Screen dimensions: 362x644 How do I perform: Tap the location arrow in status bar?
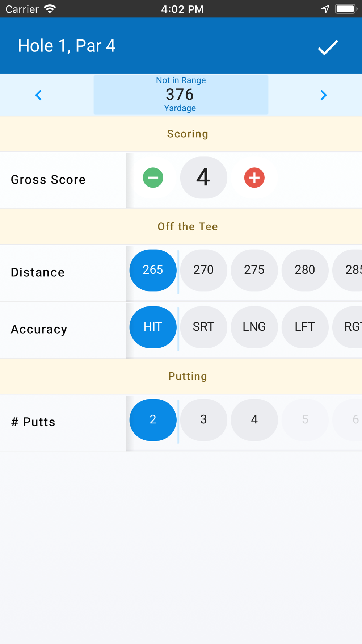click(x=325, y=9)
